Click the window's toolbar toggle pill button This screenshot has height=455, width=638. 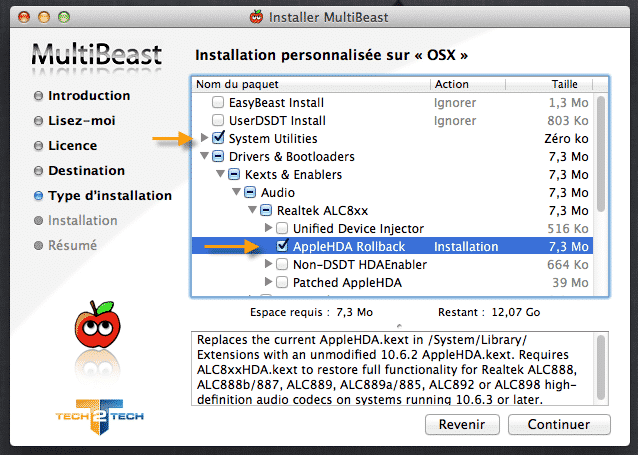613,16
